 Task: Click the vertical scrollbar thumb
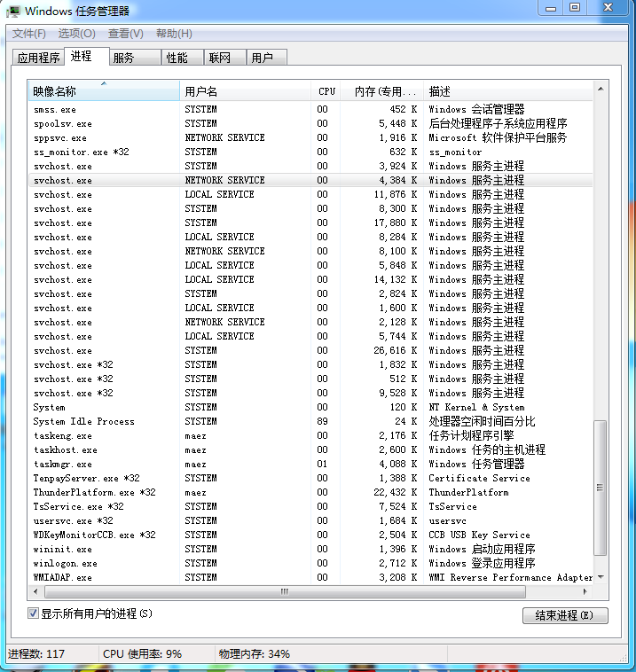pos(600,488)
